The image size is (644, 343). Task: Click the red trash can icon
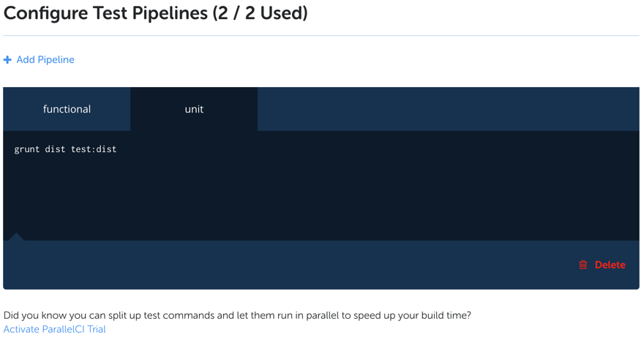(x=583, y=265)
